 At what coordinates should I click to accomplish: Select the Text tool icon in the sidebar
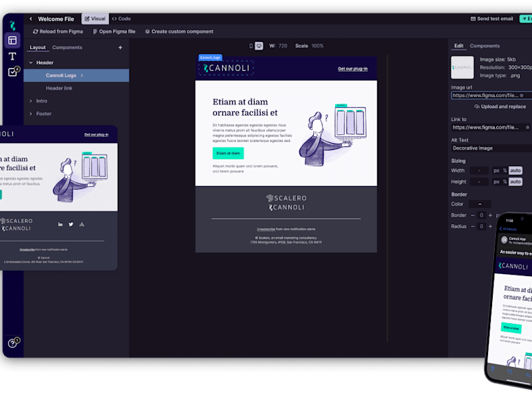coord(13,57)
